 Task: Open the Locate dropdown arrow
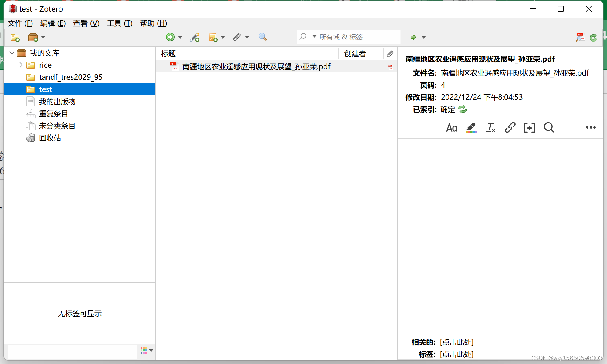coord(424,37)
